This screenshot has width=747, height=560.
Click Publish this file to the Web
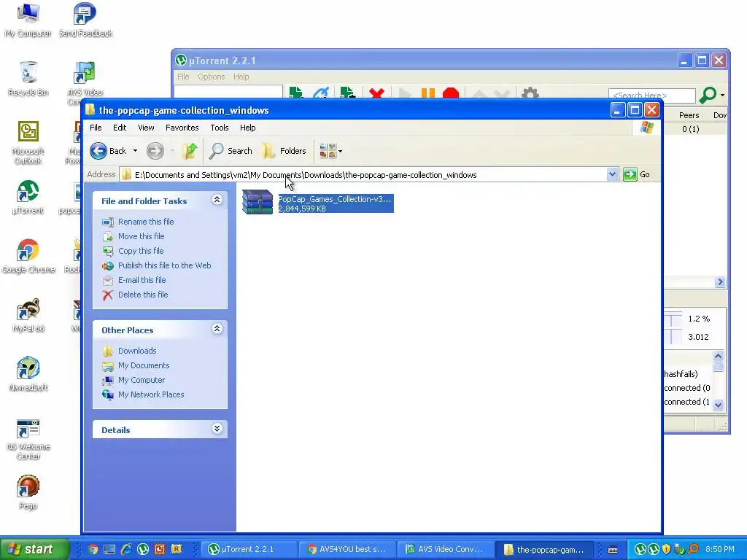[x=164, y=265]
